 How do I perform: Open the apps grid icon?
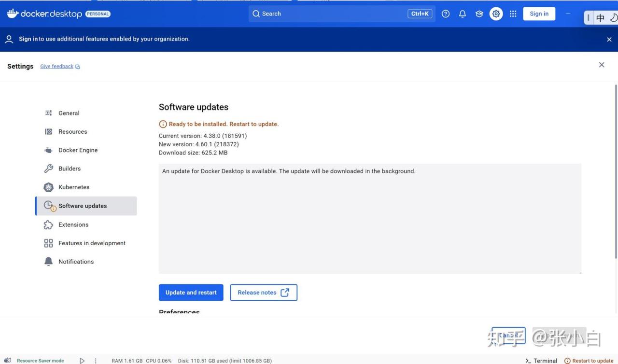coord(513,14)
